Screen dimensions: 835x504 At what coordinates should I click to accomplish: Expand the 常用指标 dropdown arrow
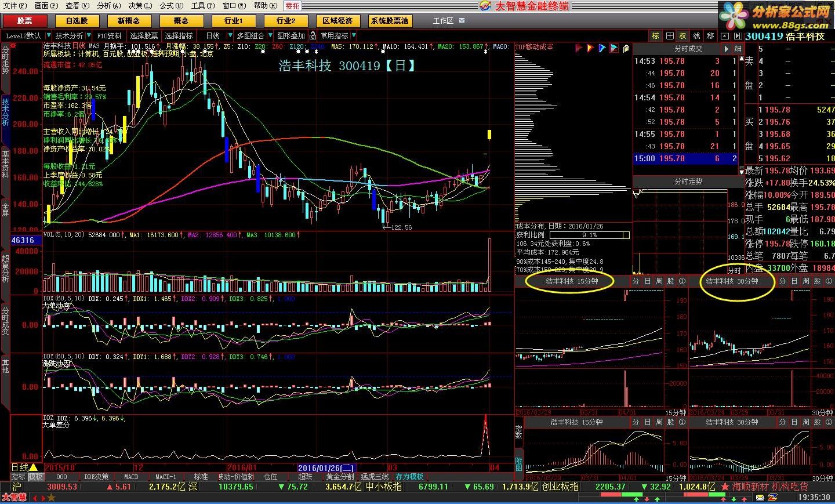click(354, 36)
